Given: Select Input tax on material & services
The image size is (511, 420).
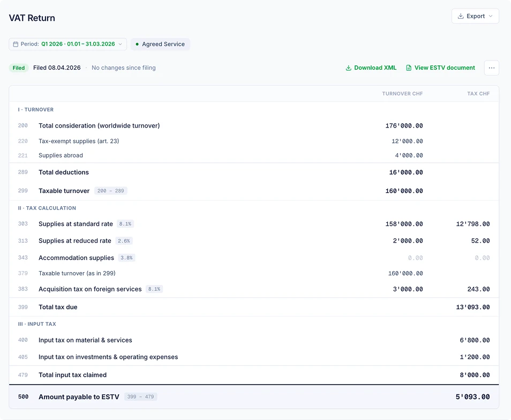Looking at the screenshot, I should pos(85,340).
